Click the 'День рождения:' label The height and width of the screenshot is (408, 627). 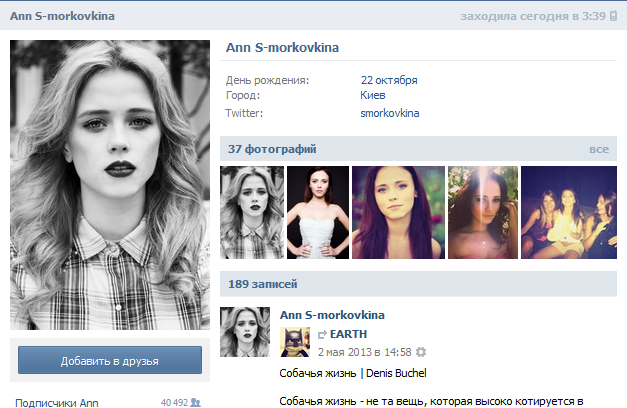(x=267, y=80)
